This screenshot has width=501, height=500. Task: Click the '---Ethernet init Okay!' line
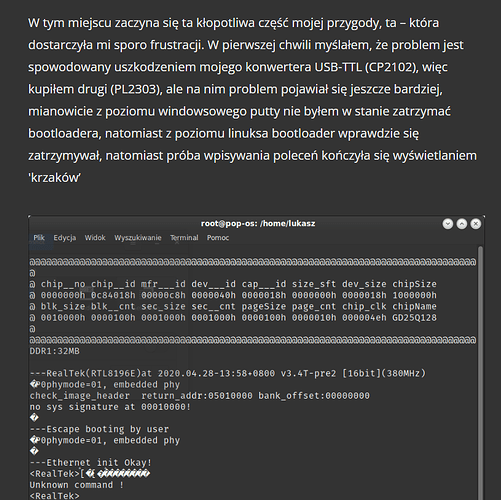click(x=91, y=463)
